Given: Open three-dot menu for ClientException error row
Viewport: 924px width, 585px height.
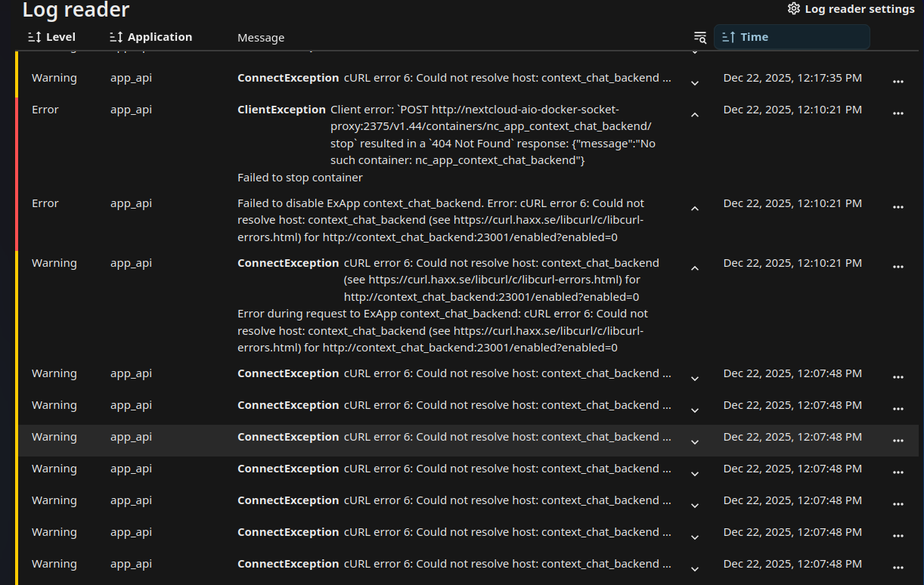Looking at the screenshot, I should [898, 113].
